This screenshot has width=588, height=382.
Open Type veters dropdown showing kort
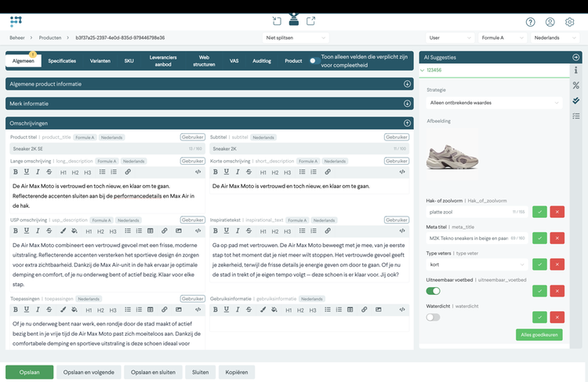pos(477,264)
